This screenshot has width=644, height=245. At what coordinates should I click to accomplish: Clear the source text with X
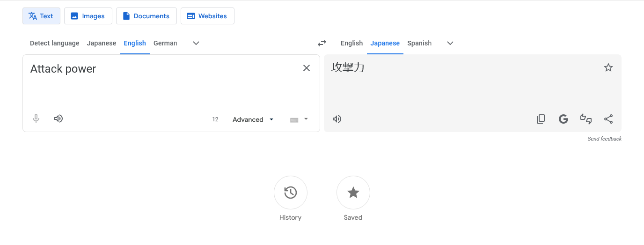[x=307, y=68]
